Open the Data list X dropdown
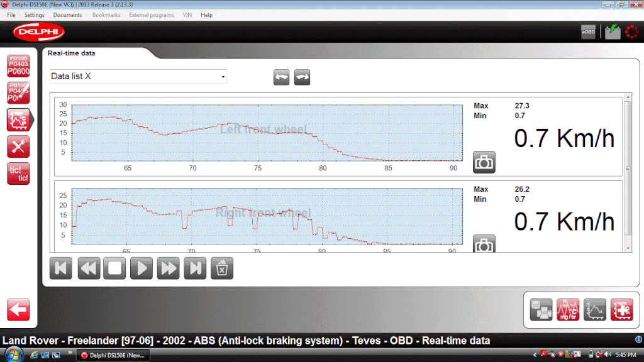Image resolution: width=644 pixels, height=362 pixels. click(138, 76)
